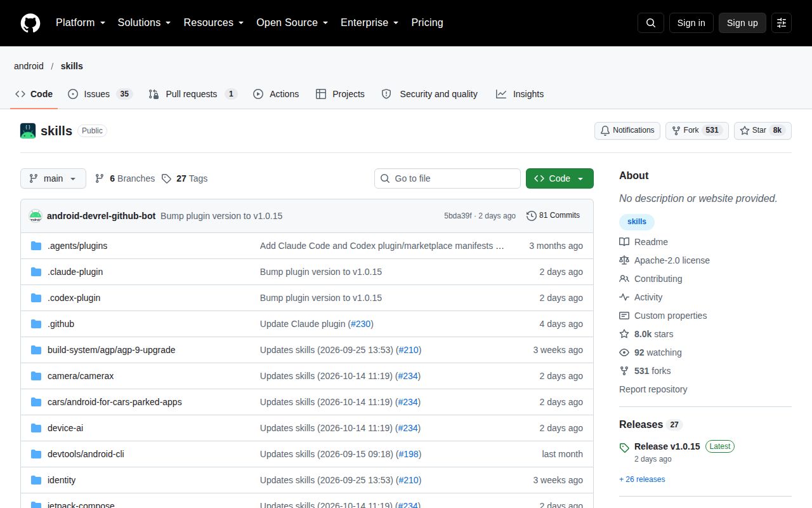The height and width of the screenshot is (508, 812).
Task: Click the Apache-2.0 license scale icon
Action: click(x=624, y=260)
